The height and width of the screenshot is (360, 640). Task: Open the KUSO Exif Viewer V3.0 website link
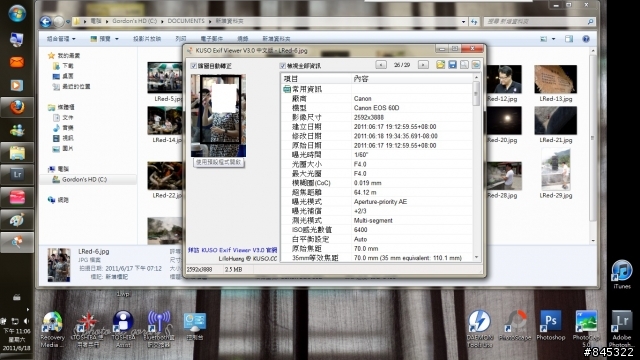(x=232, y=250)
